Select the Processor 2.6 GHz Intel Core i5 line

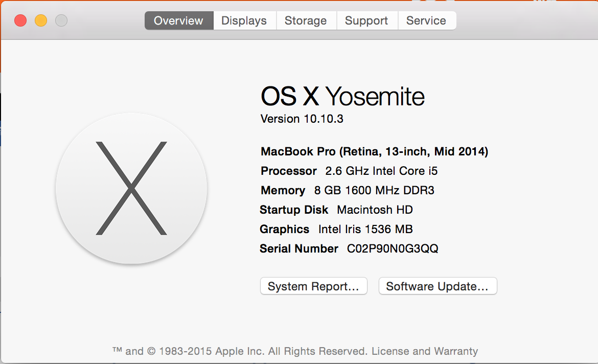[349, 171]
